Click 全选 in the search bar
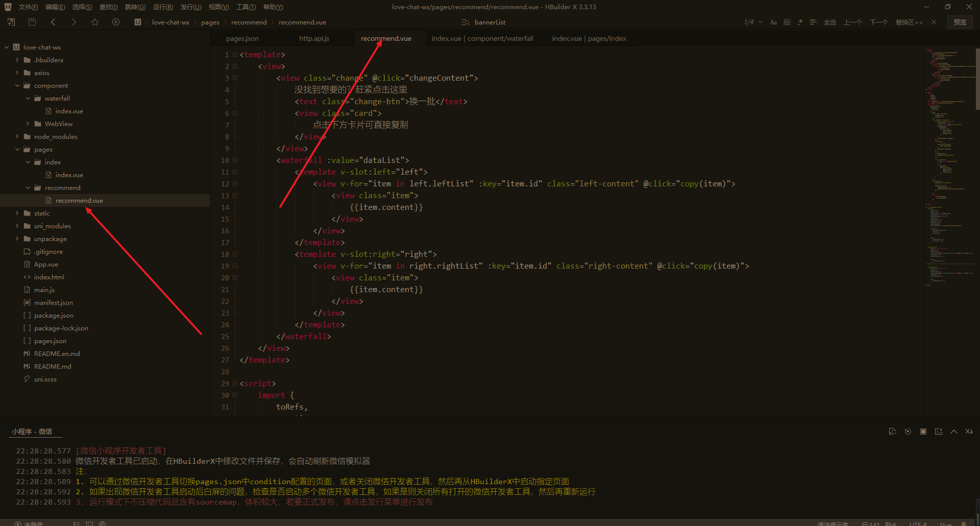 tap(830, 22)
